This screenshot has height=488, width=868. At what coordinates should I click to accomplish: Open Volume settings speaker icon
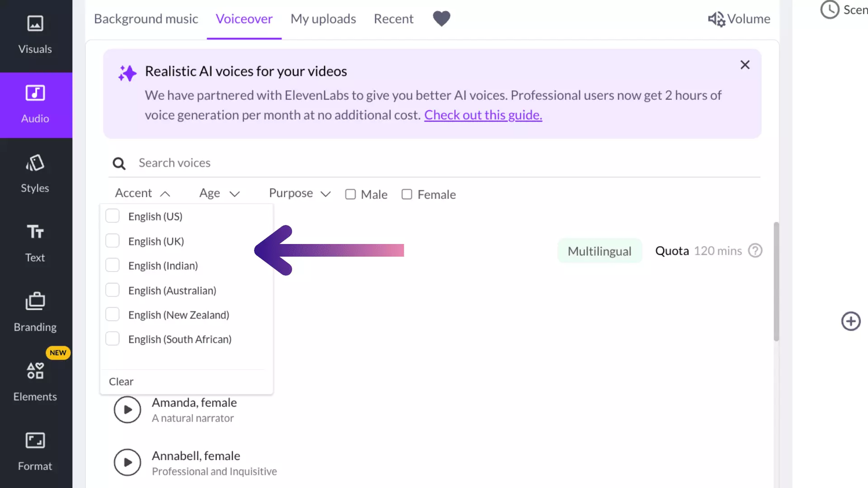[x=717, y=19]
